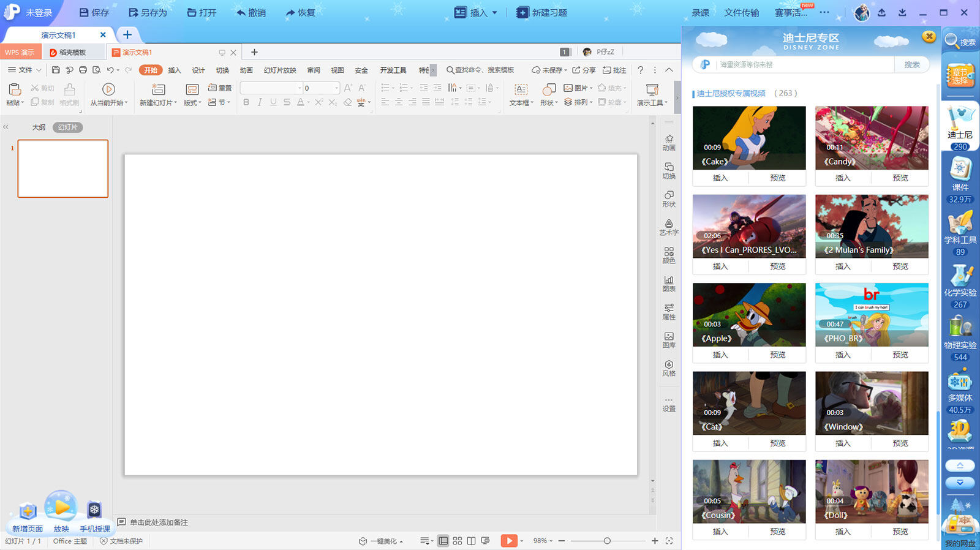Open the 开发工具 developer tools tab

(393, 70)
